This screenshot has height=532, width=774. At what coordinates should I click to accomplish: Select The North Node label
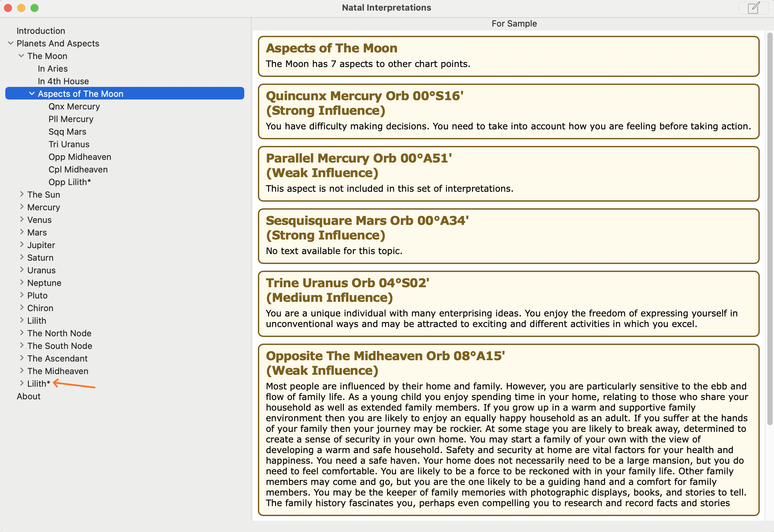coord(59,333)
